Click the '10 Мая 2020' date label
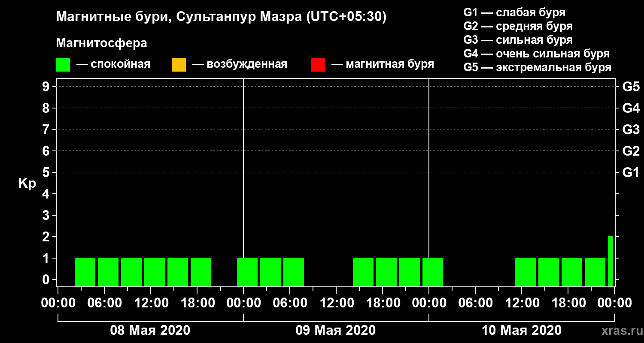Screen dimensions: 644x343 pos(522,330)
